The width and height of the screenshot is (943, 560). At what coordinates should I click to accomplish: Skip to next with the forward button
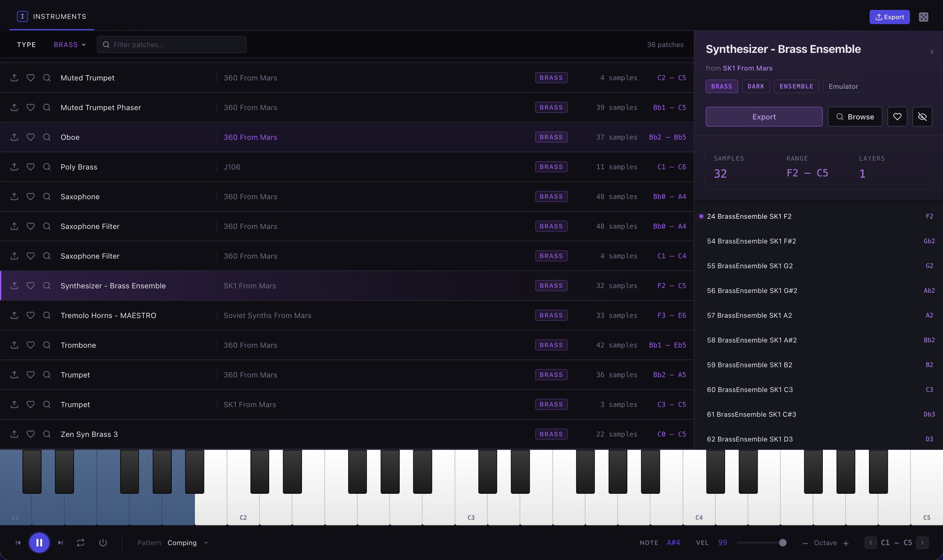(60, 543)
